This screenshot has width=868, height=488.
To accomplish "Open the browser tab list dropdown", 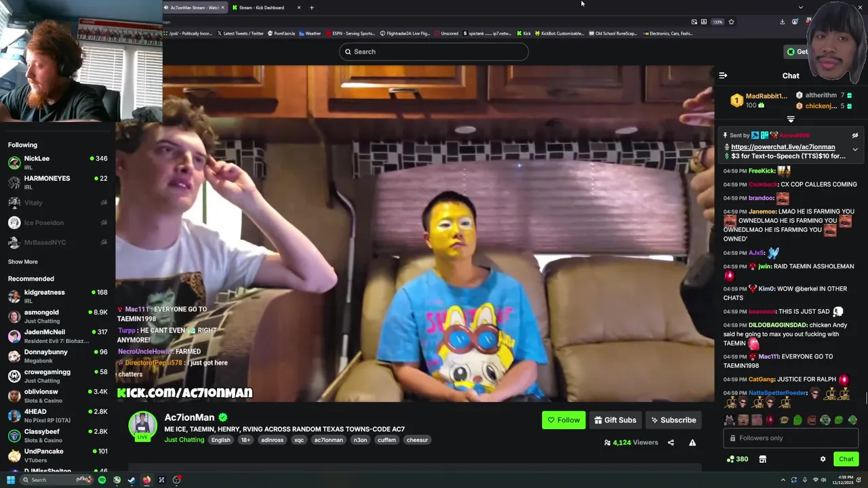I will 800,7.
